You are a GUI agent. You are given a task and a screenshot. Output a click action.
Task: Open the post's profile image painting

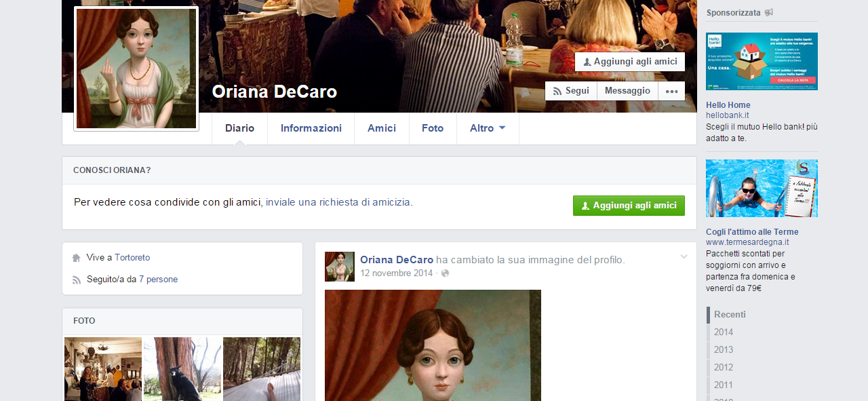pyautogui.click(x=433, y=345)
